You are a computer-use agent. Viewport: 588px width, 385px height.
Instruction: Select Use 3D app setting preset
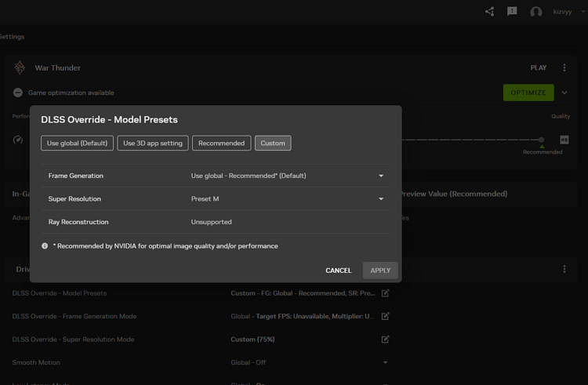click(x=153, y=143)
